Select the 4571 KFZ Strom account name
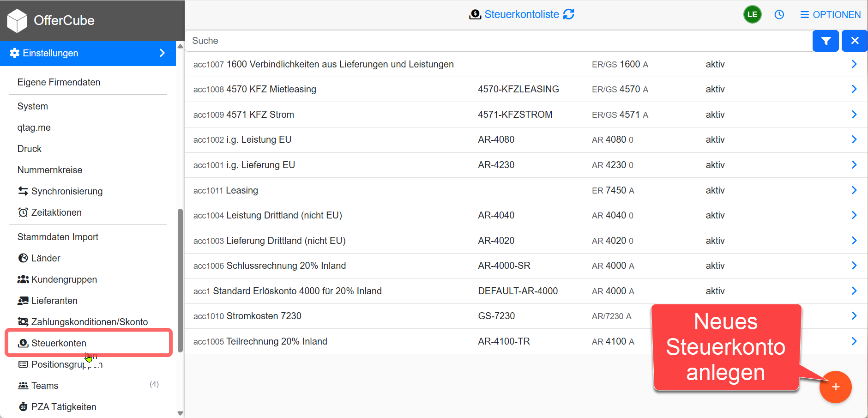868x418 pixels. (x=260, y=115)
